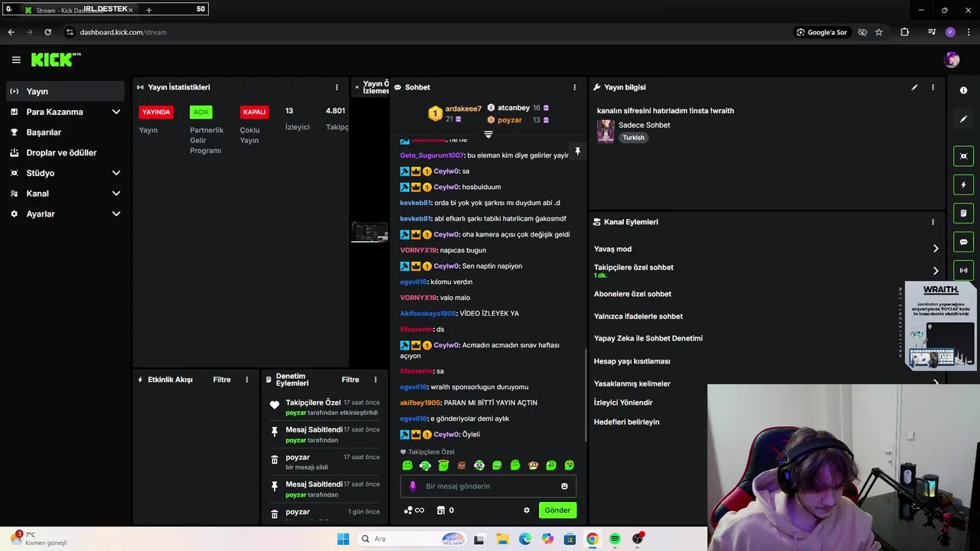Image resolution: width=980 pixels, height=551 pixels.
Task: Click the KAPALI multi-stream badge
Action: (254, 112)
